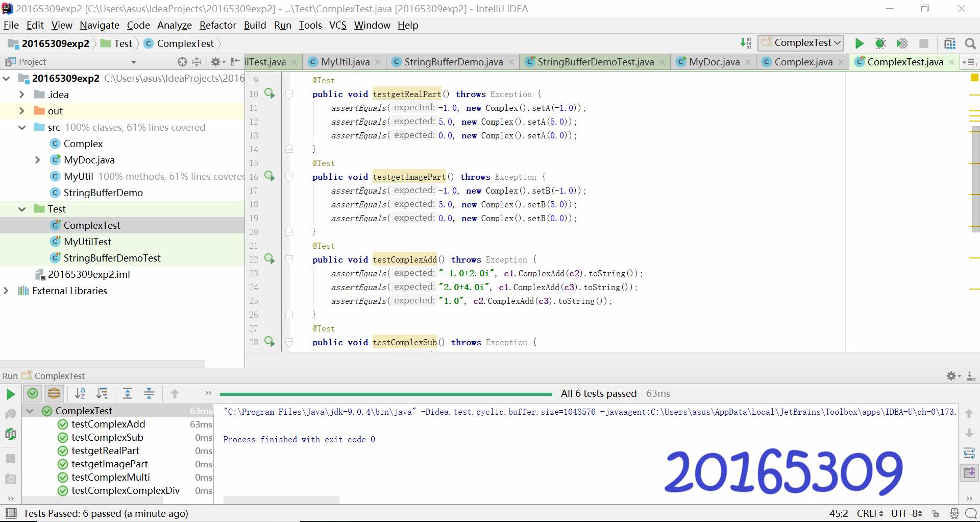
Task: Collapse all test results
Action: [x=149, y=393]
